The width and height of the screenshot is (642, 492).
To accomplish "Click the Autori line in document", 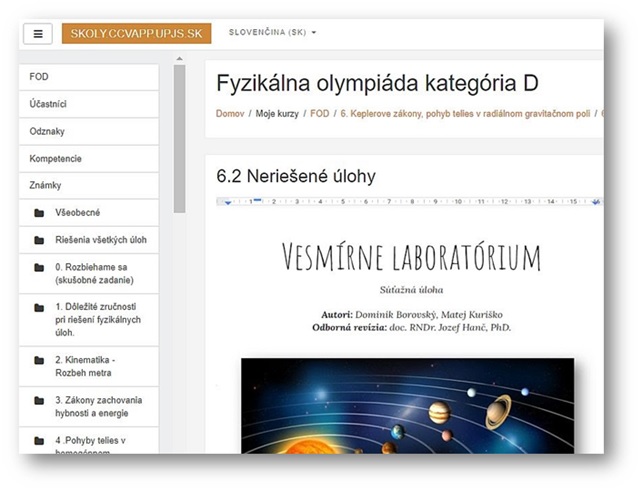I will tap(411, 315).
